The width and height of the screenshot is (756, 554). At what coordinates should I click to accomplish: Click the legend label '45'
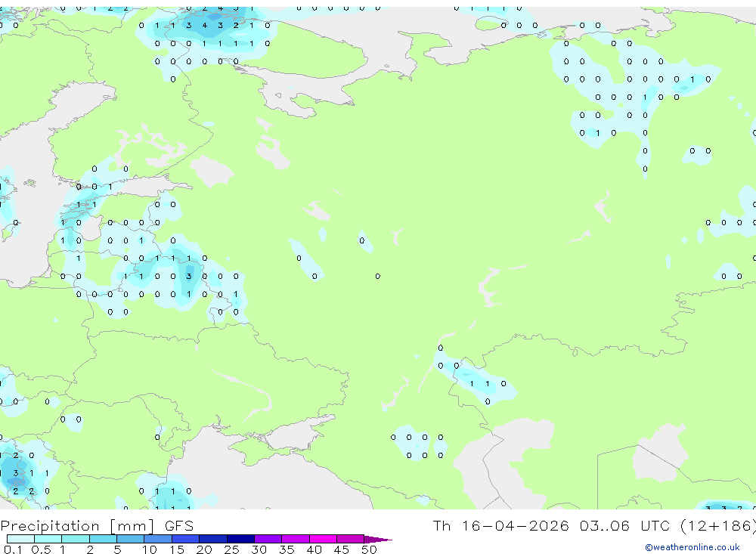click(x=342, y=549)
